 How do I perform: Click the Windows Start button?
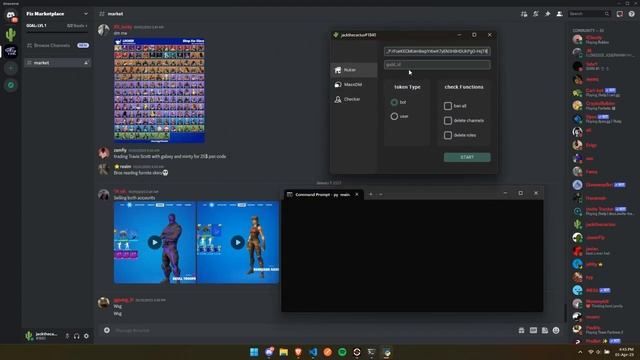254,352
